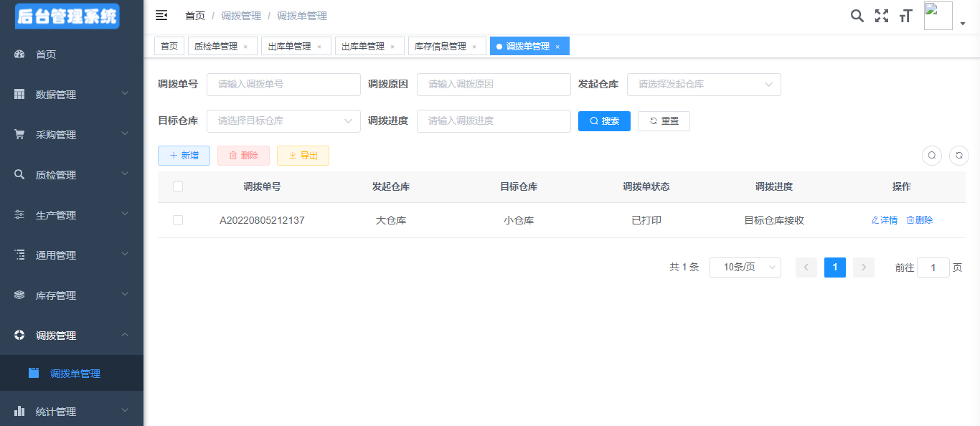
Task: Select all rows with the header checkbox
Action: click(x=178, y=186)
